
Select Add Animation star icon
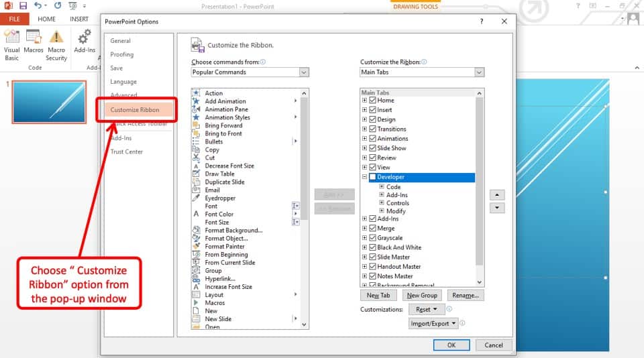pos(196,101)
